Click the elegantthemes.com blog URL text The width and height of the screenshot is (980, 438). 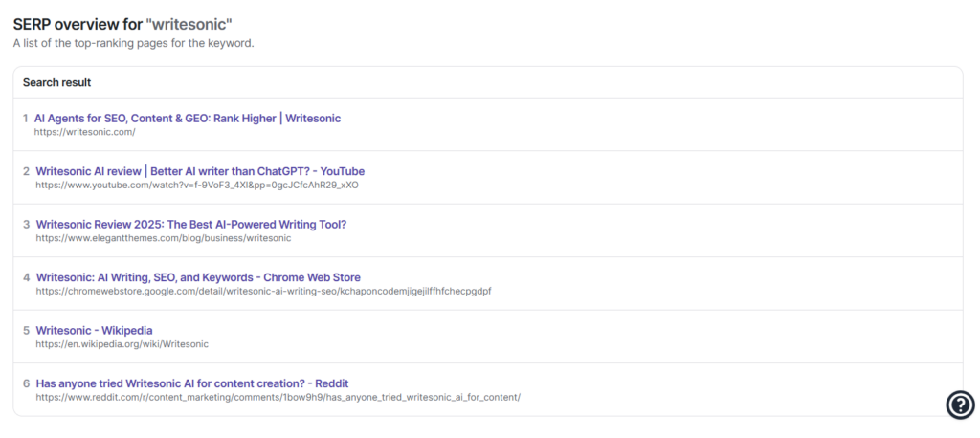tap(163, 238)
